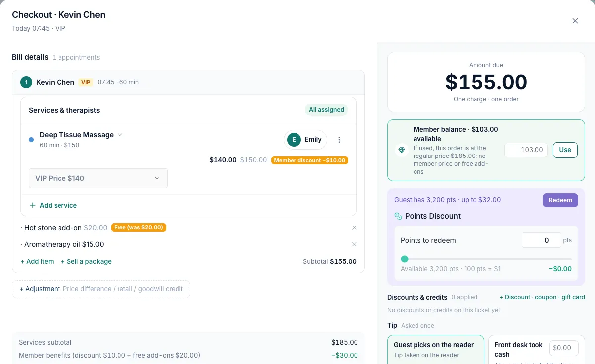595x364 pixels.
Task: Click the Member discount −$10.00 tag
Action: pos(310,160)
